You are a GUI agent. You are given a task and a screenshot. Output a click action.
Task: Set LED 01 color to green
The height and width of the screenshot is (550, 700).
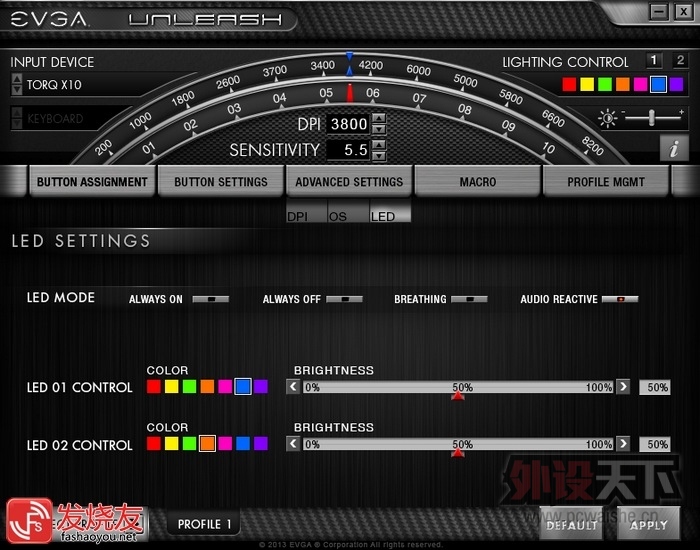coord(189,387)
